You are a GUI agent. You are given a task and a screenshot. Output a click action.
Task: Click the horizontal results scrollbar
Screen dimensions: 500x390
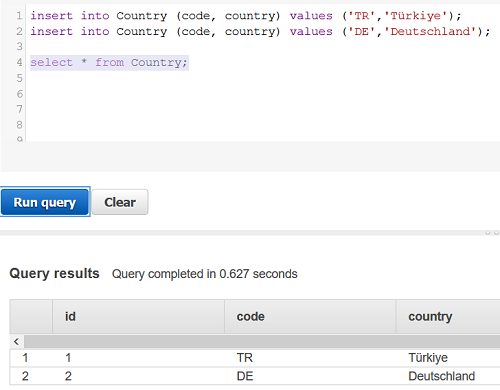[262, 342]
